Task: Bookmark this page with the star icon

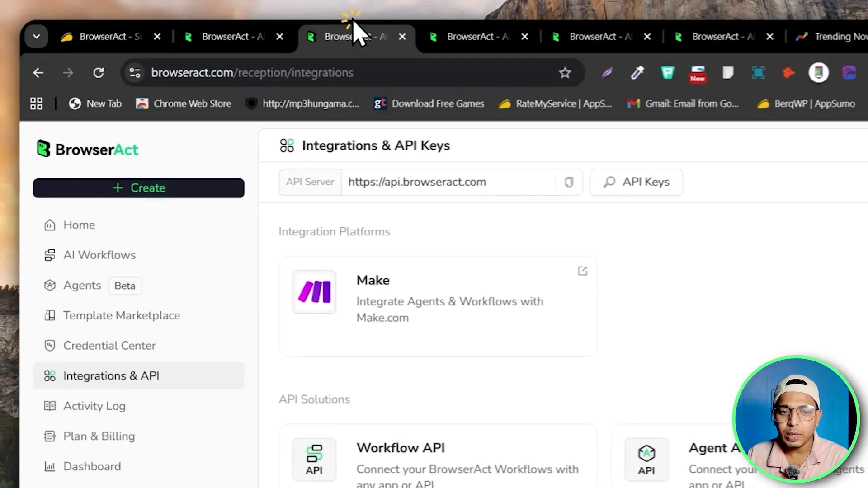Action: [565, 72]
